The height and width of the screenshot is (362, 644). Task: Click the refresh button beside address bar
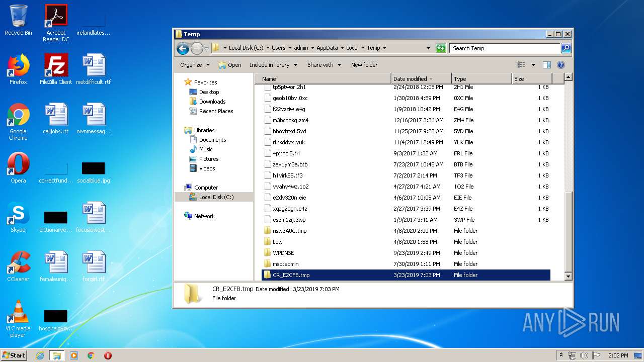tap(441, 48)
